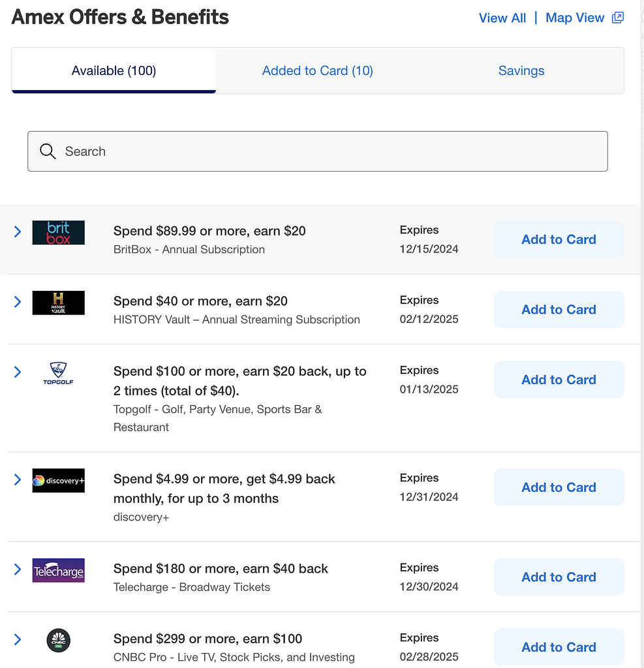Expand the HISTORY Vault offer chevron

[18, 302]
